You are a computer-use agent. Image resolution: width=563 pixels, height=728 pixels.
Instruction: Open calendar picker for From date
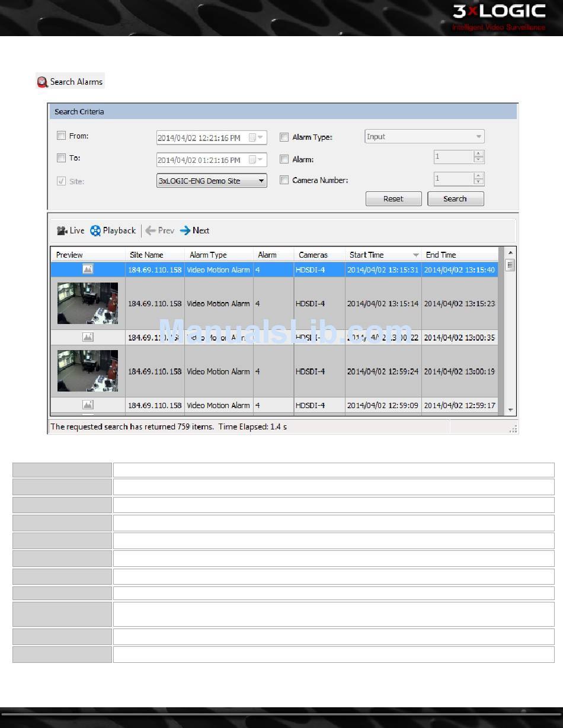[x=255, y=137]
